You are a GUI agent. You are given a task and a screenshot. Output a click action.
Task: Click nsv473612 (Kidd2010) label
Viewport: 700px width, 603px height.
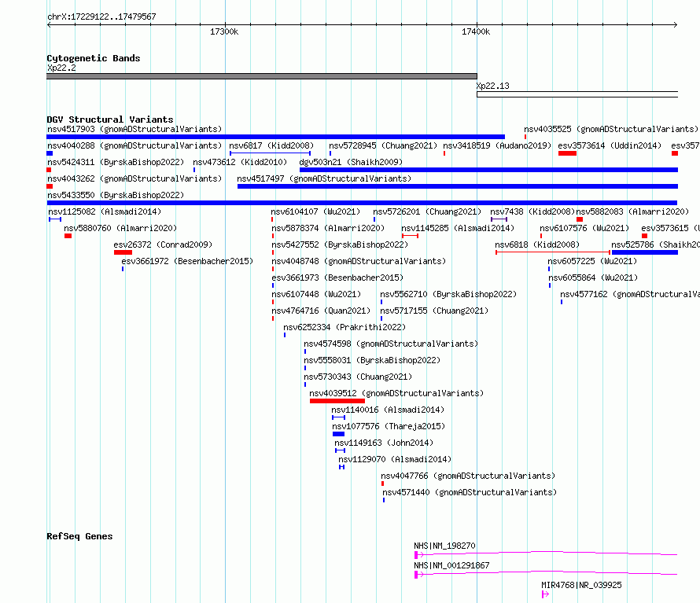(x=240, y=163)
